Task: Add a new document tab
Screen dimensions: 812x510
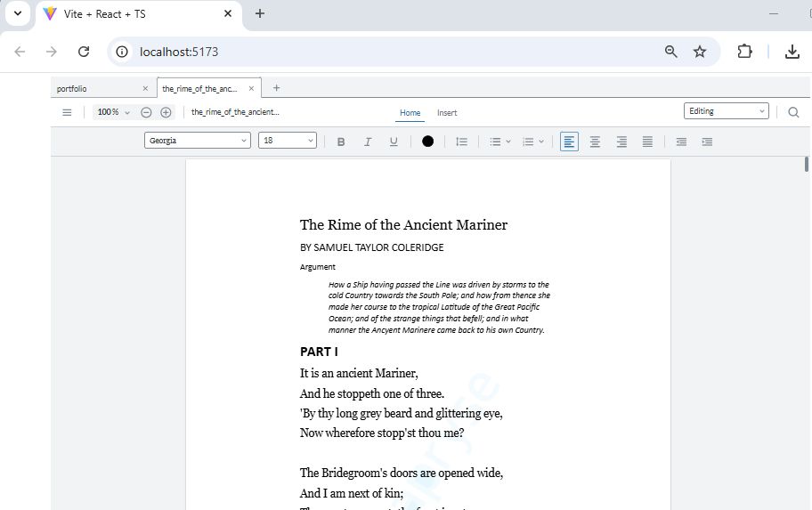Action: click(277, 88)
